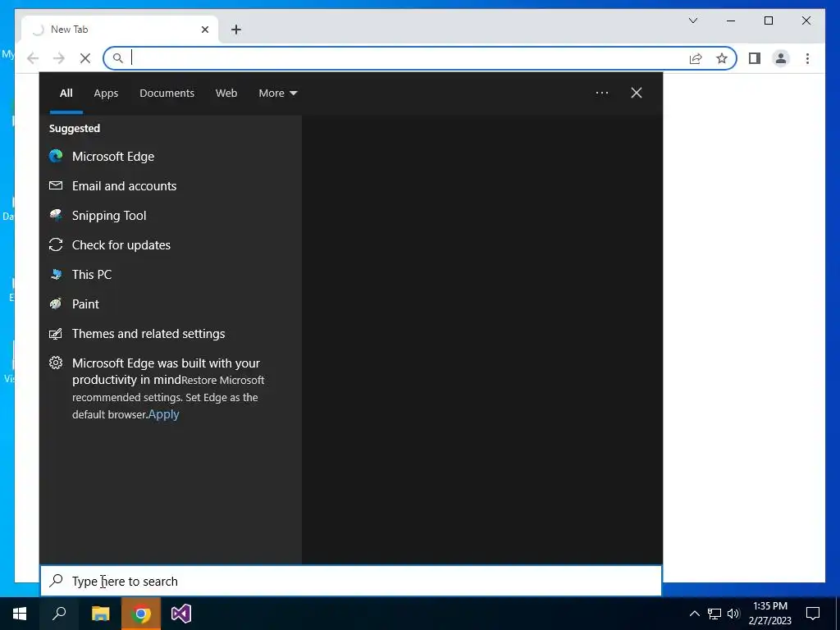This screenshot has width=840, height=630.
Task: Switch to the Documents search tab
Action: click(x=167, y=94)
